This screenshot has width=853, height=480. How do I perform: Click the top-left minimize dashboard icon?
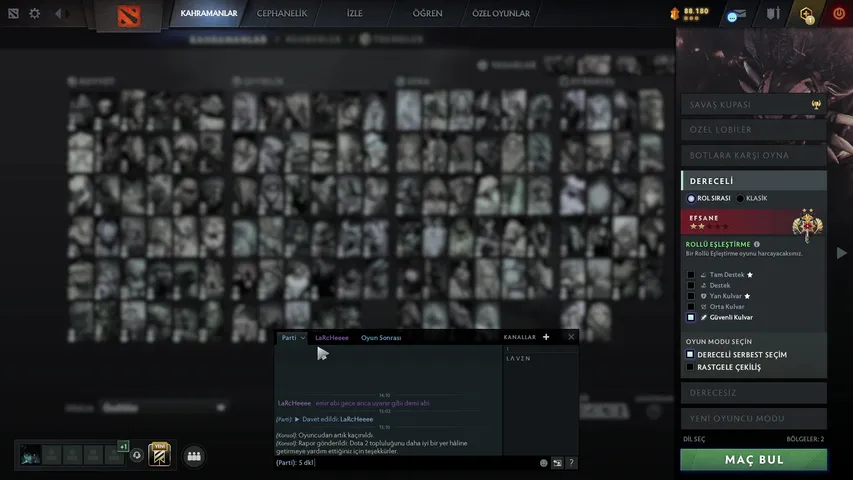click(13, 13)
